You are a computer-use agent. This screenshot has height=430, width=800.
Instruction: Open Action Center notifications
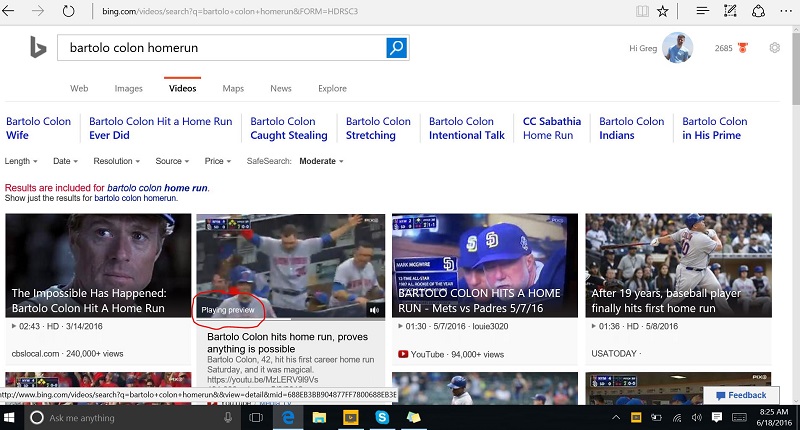(x=716, y=417)
